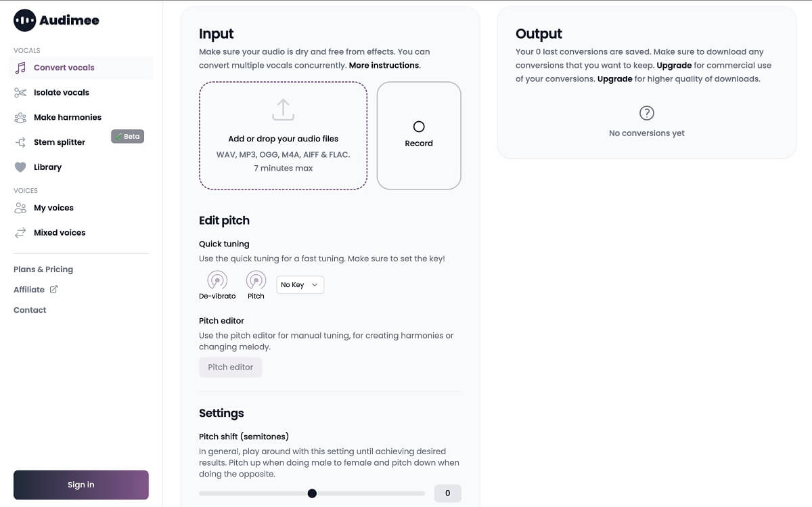Click the Affiliate external link icon
The width and height of the screenshot is (812, 507).
53,290
